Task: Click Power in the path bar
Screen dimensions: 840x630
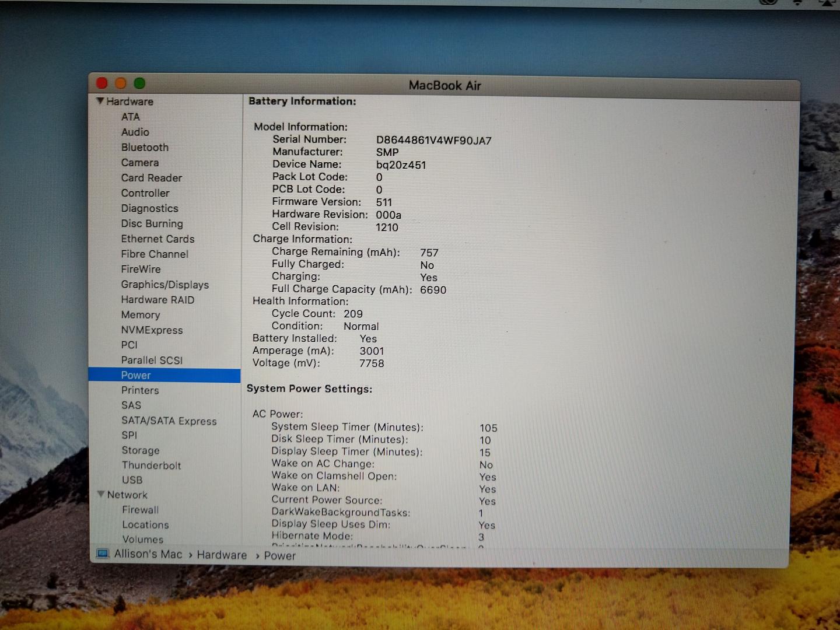Action: click(280, 556)
